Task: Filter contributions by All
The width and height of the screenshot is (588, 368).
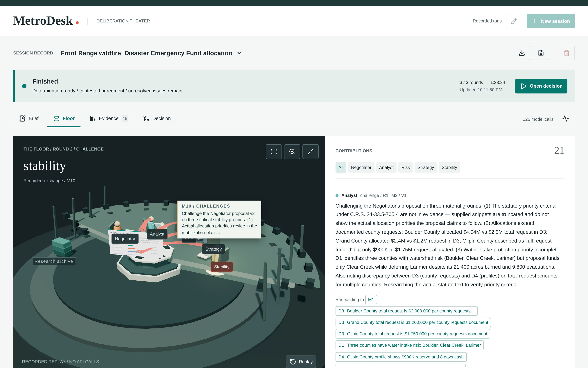Action: tap(341, 167)
